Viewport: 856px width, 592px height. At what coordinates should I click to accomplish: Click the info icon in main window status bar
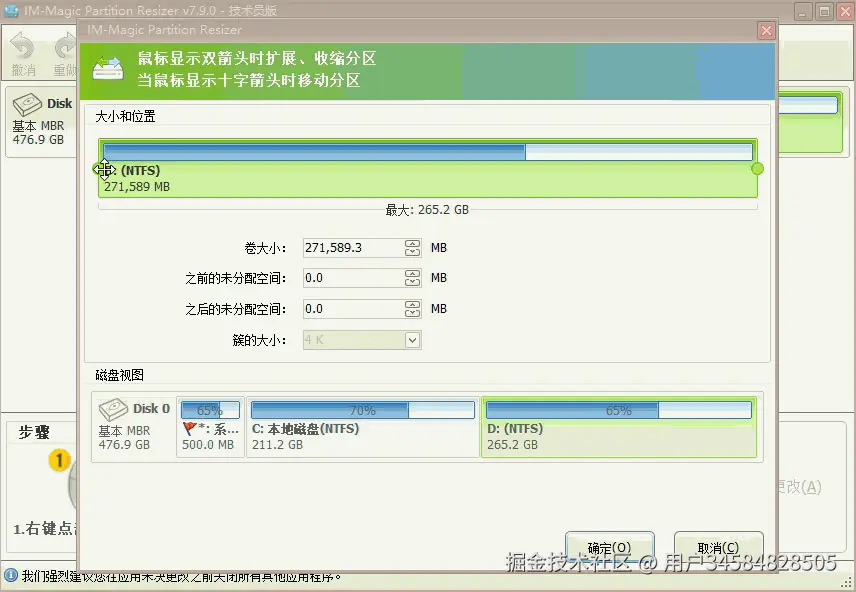coord(11,576)
